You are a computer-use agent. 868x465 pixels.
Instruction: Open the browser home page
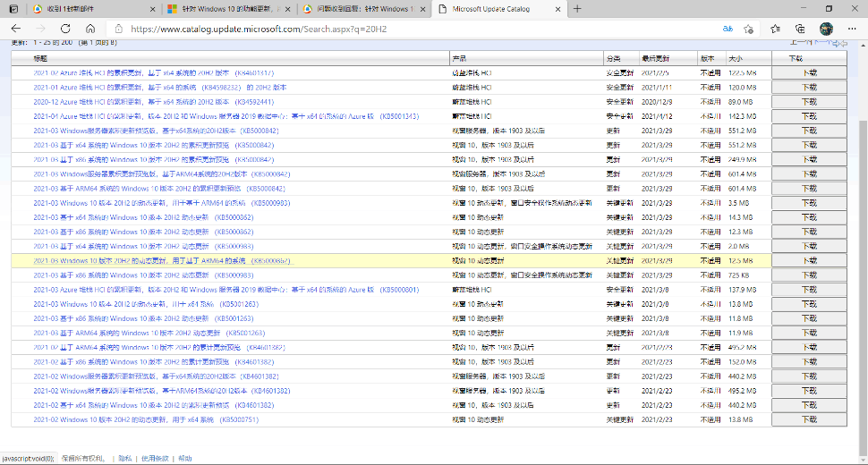pos(90,29)
